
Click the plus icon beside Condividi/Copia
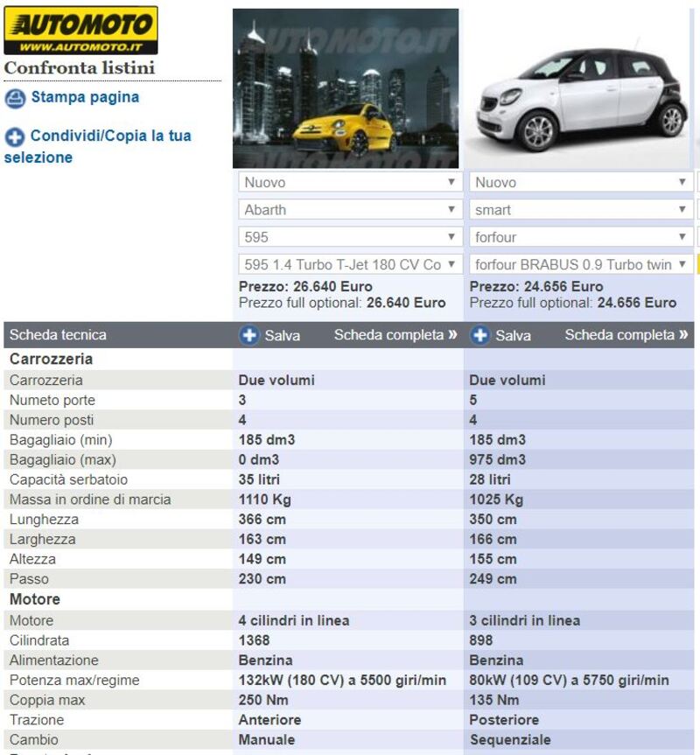coord(15,137)
